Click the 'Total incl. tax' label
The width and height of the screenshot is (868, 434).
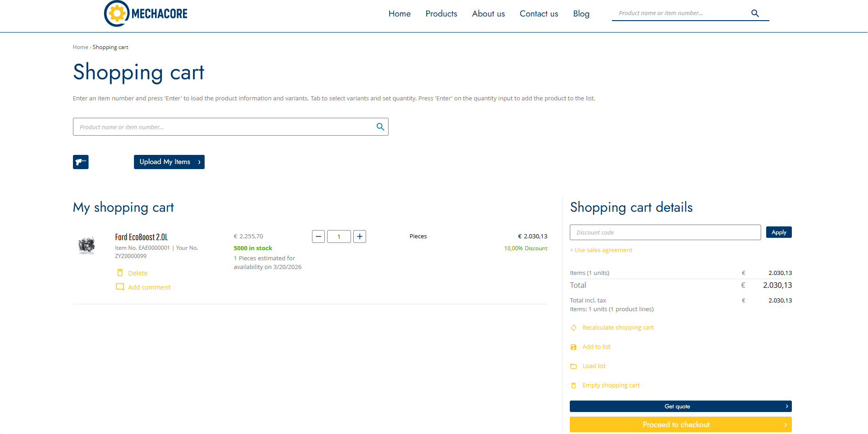point(588,301)
